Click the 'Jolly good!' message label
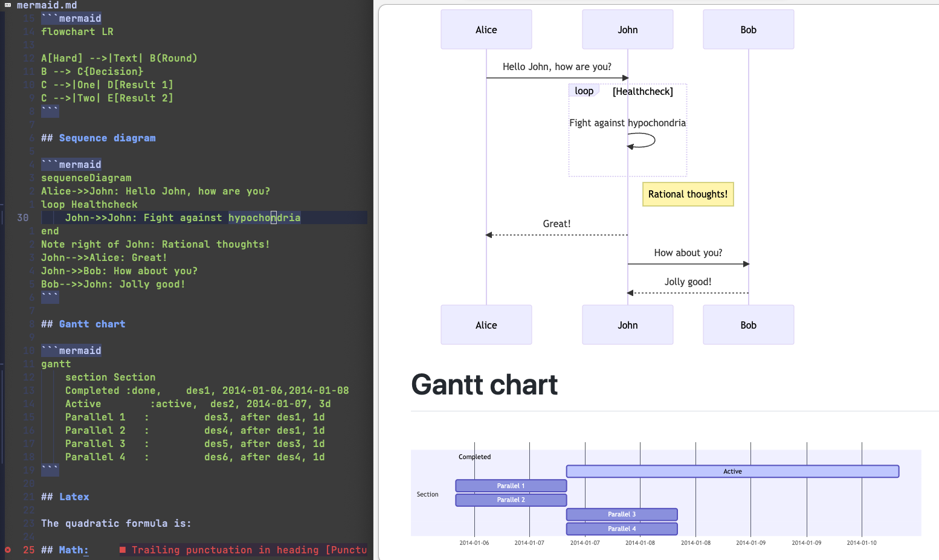 tap(688, 282)
